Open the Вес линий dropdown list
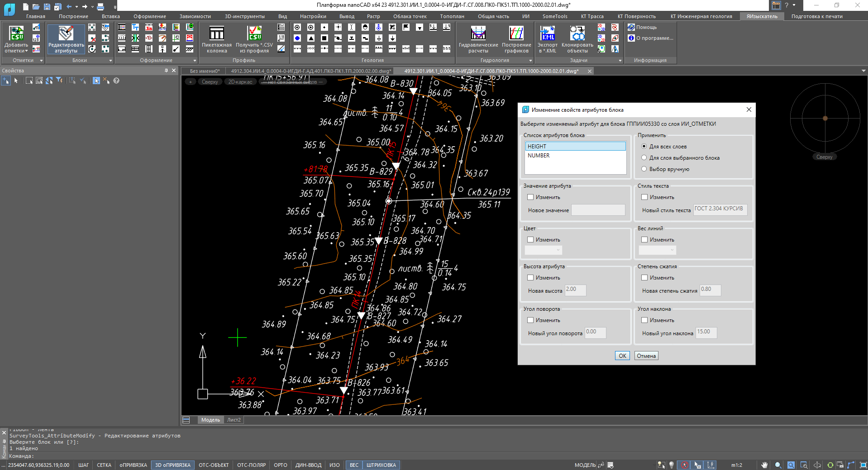The width and height of the screenshot is (868, 470). click(x=657, y=250)
